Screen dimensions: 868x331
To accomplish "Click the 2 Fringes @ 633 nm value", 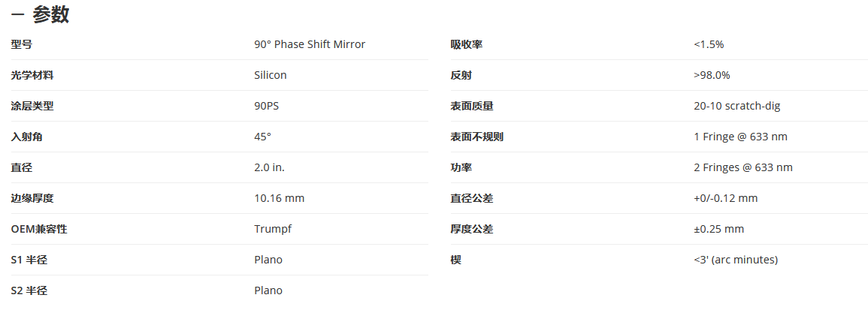I will [x=743, y=167].
